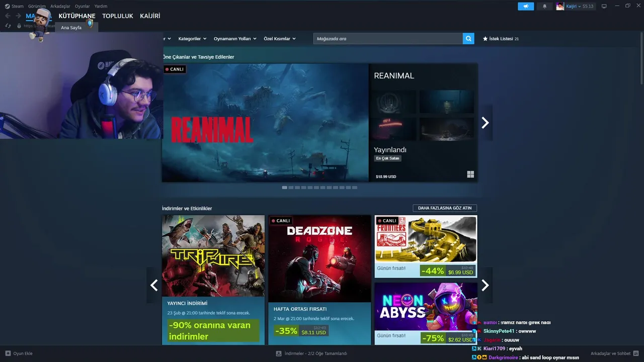Screen dimensions: 644x362
Task: Open the Frontiers daily deal card
Action: (x=426, y=246)
